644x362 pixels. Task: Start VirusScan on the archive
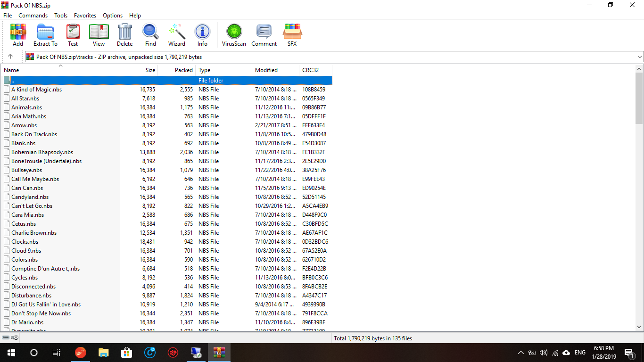point(234,35)
